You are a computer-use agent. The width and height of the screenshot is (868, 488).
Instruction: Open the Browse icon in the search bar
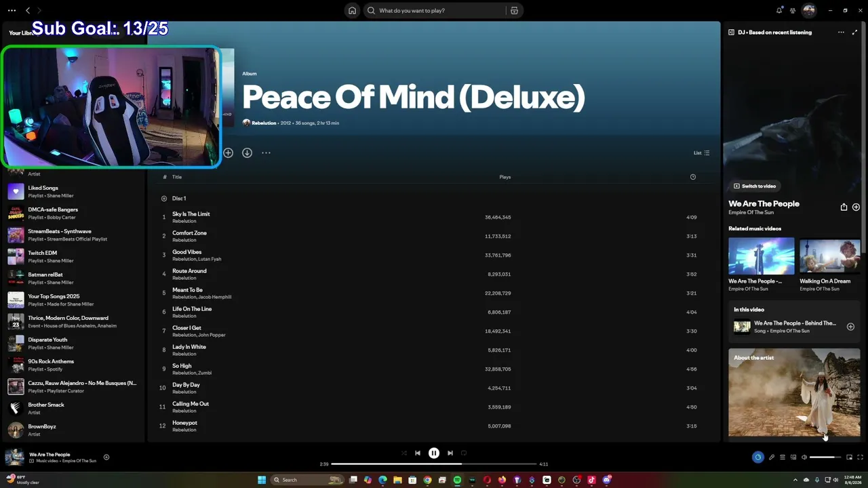click(x=514, y=11)
